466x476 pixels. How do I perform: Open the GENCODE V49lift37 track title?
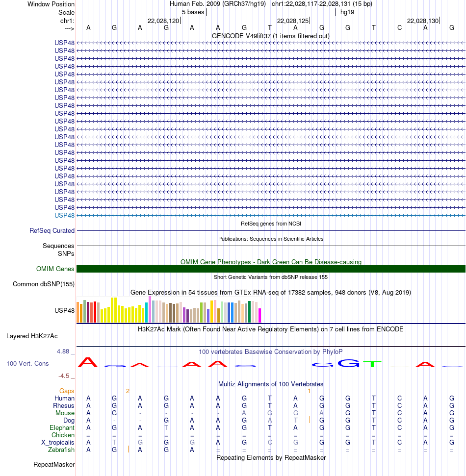click(x=271, y=36)
